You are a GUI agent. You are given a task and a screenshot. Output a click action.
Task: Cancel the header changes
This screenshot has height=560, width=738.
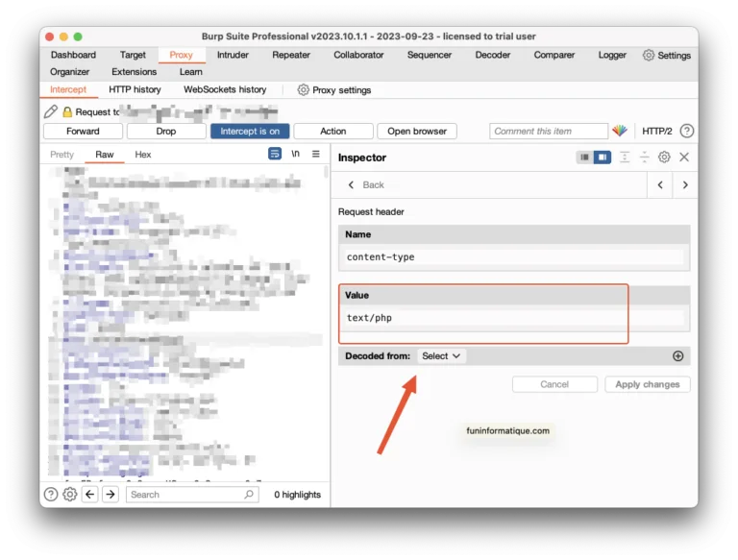[554, 384]
